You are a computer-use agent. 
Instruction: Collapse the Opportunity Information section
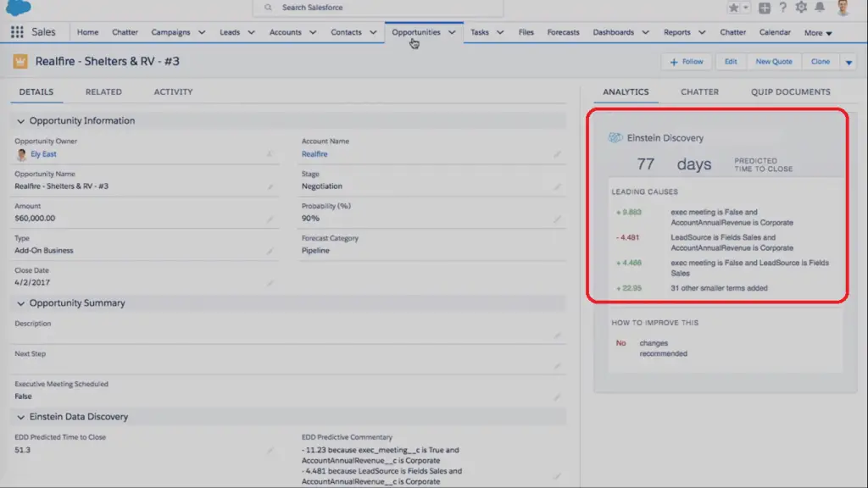point(20,121)
